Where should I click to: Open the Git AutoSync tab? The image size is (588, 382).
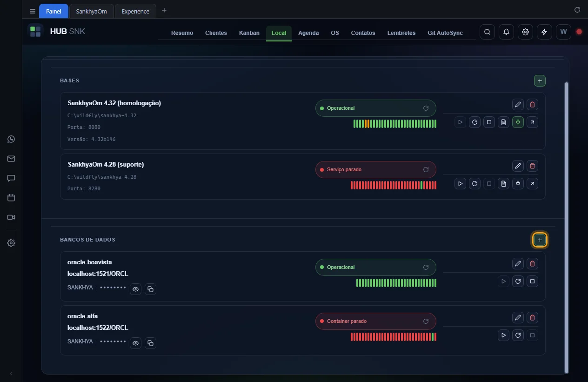pyautogui.click(x=445, y=33)
